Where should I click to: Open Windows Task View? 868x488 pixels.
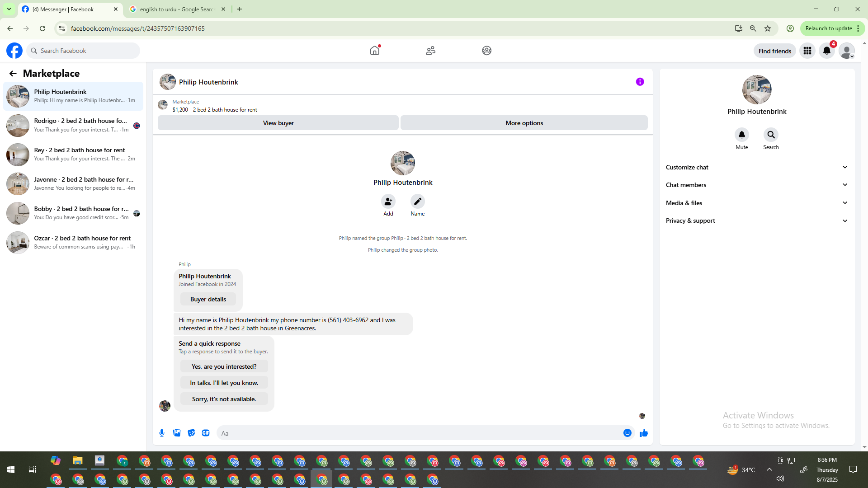point(33,470)
